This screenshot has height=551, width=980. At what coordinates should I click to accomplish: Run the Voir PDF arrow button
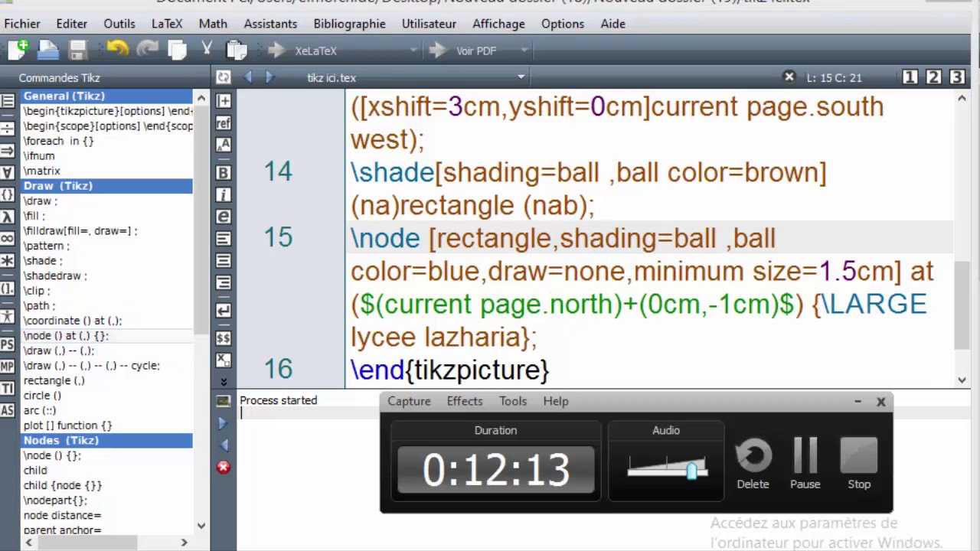(437, 51)
